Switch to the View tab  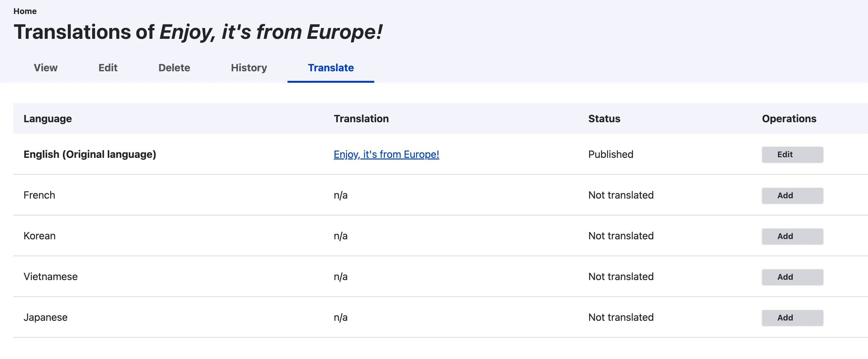pos(45,68)
